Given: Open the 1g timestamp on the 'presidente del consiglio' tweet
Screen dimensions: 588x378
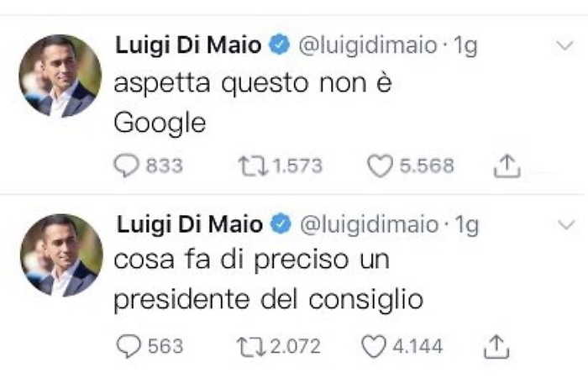Looking at the screenshot, I should [465, 224].
